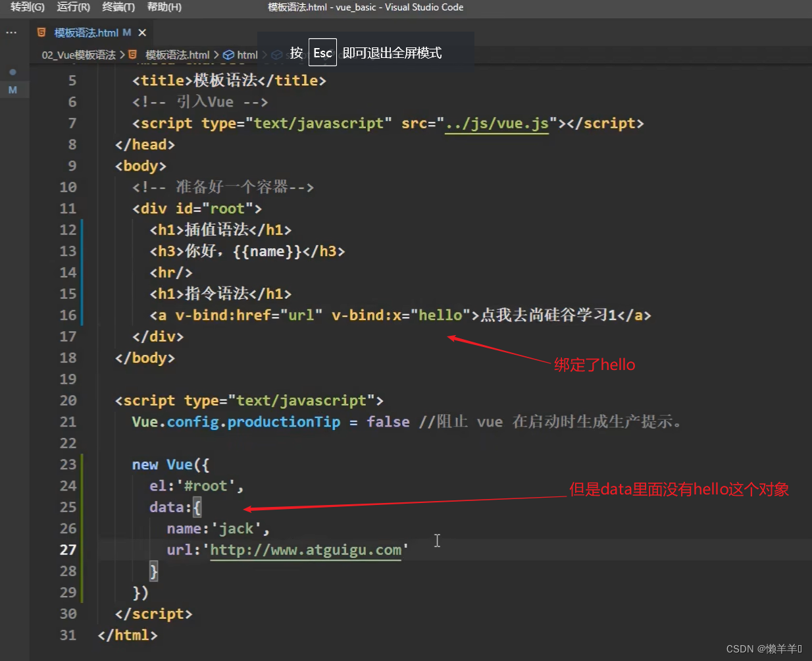
Task: Click the '</div>' tag on line 17
Action: pos(158,336)
